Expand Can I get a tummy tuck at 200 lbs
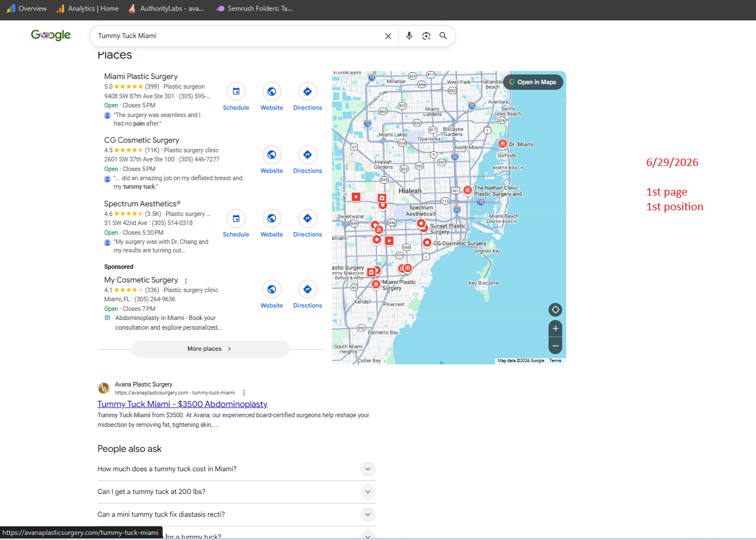756x540 pixels. click(236, 492)
